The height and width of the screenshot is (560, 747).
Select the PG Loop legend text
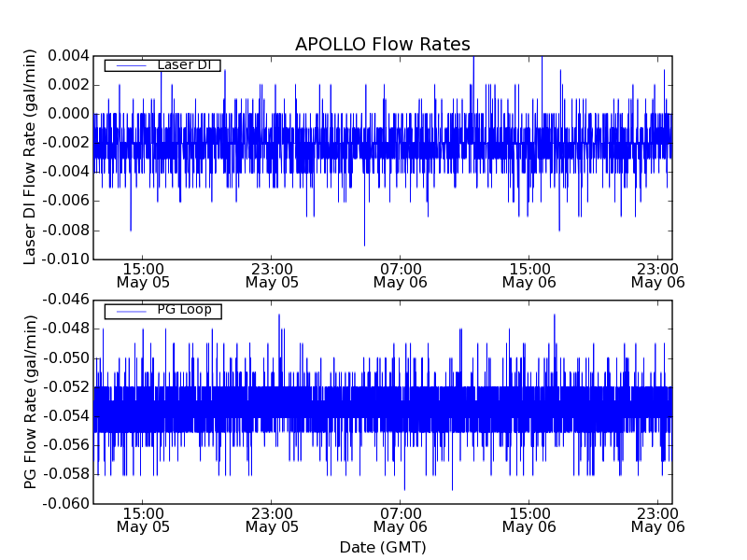(x=184, y=310)
